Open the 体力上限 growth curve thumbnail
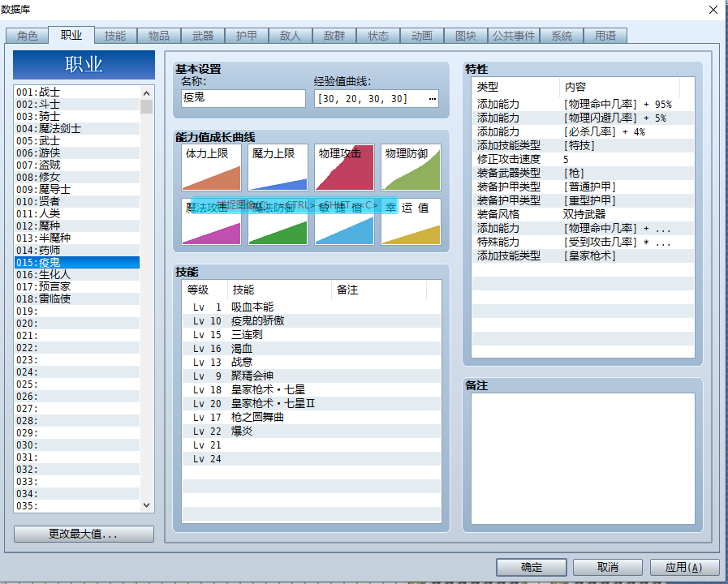Image resolution: width=728 pixels, height=584 pixels. point(211,167)
